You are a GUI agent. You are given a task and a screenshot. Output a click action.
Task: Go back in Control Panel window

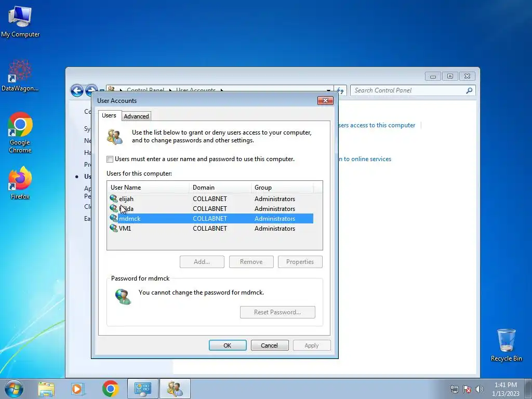coord(77,90)
